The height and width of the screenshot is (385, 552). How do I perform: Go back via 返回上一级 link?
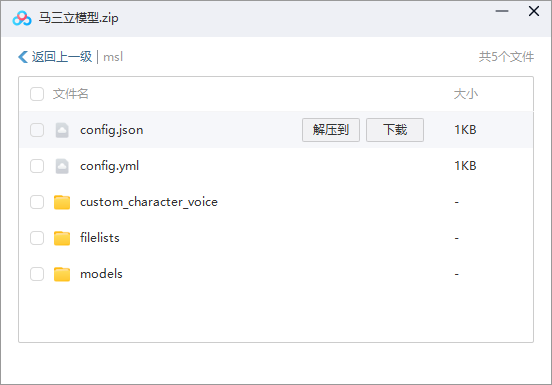click(x=62, y=57)
